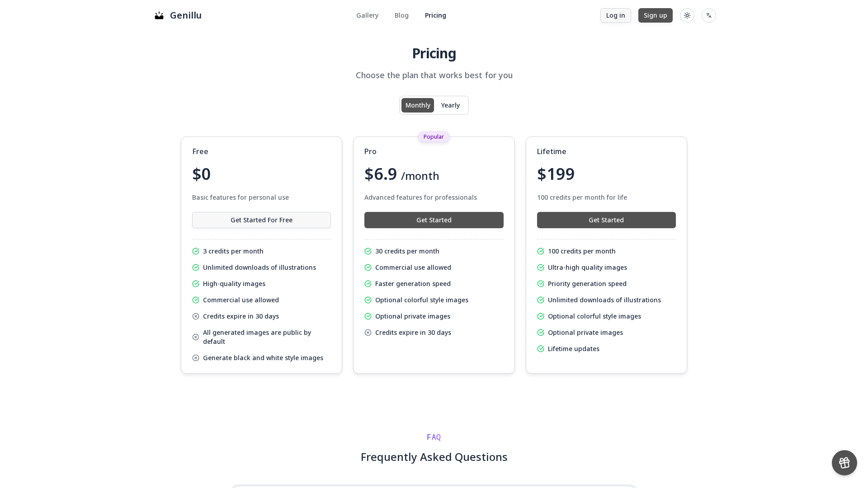Choose Get Started on Pro plan
Screen dimensions: 868x488
point(434,220)
